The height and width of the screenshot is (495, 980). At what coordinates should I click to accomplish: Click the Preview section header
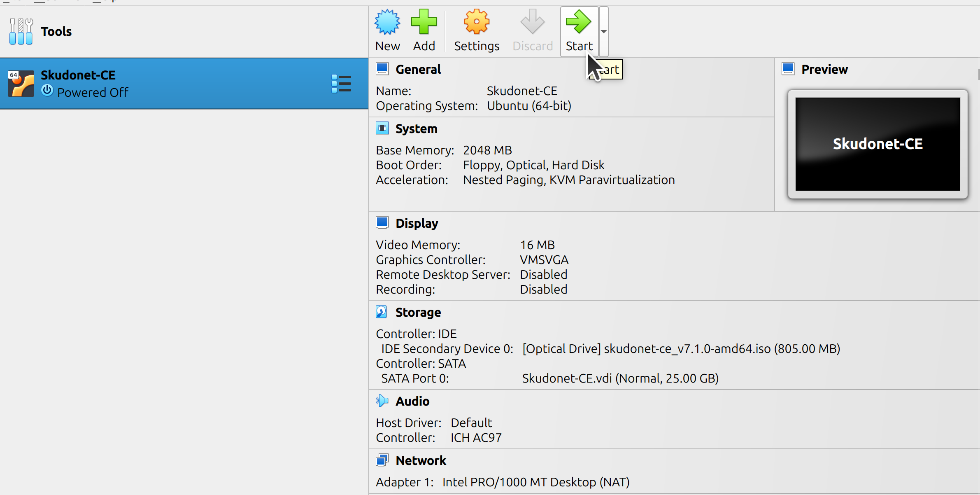(824, 69)
